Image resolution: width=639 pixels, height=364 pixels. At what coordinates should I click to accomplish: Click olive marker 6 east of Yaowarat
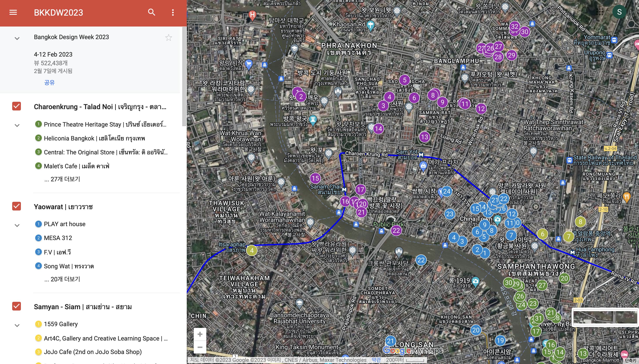click(542, 234)
